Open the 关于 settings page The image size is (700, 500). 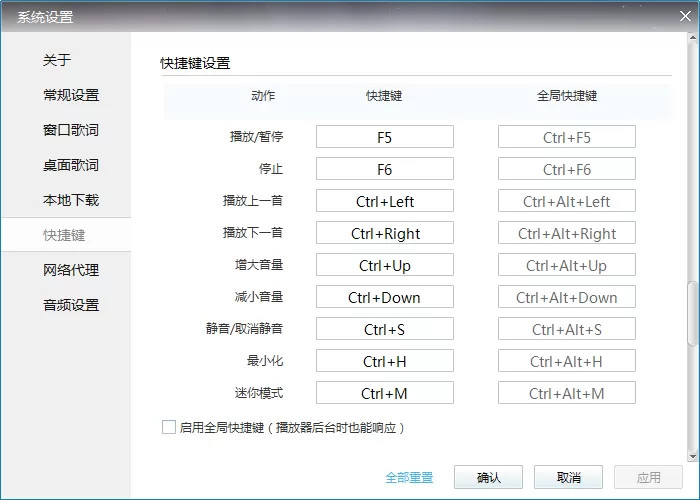pyautogui.click(x=57, y=60)
